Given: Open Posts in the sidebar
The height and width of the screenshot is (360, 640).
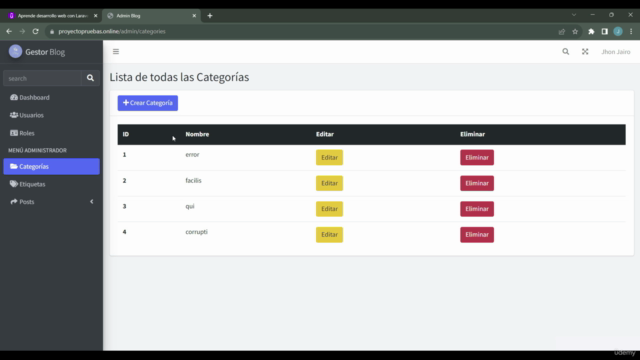Looking at the screenshot, I should point(51,202).
